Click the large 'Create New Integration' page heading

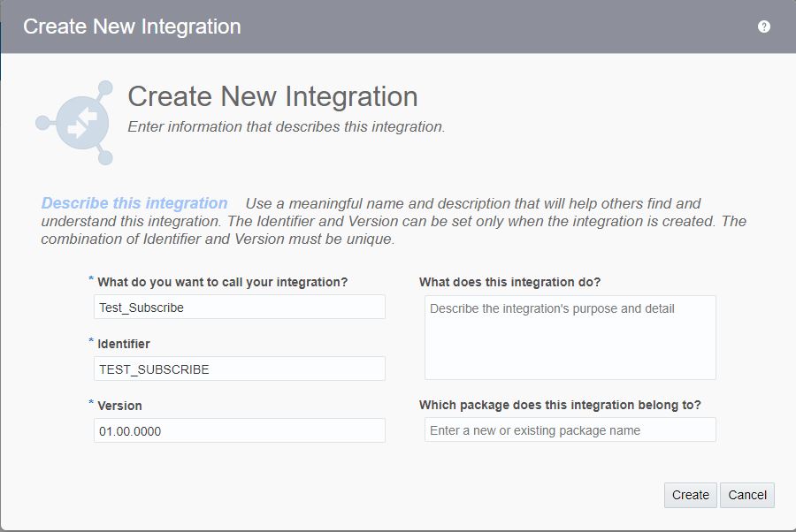(272, 96)
